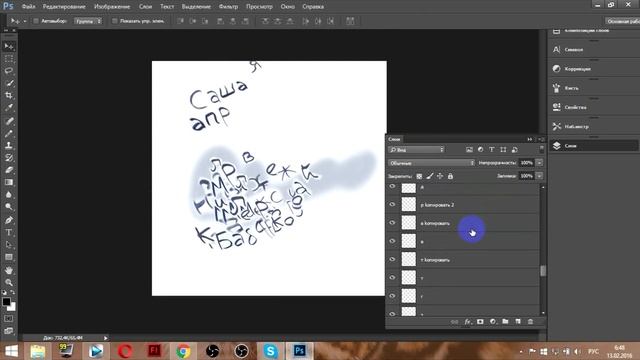Viewport: 640px width, 360px height.
Task: Open the tool preset picker arrow
Action: coord(24,21)
